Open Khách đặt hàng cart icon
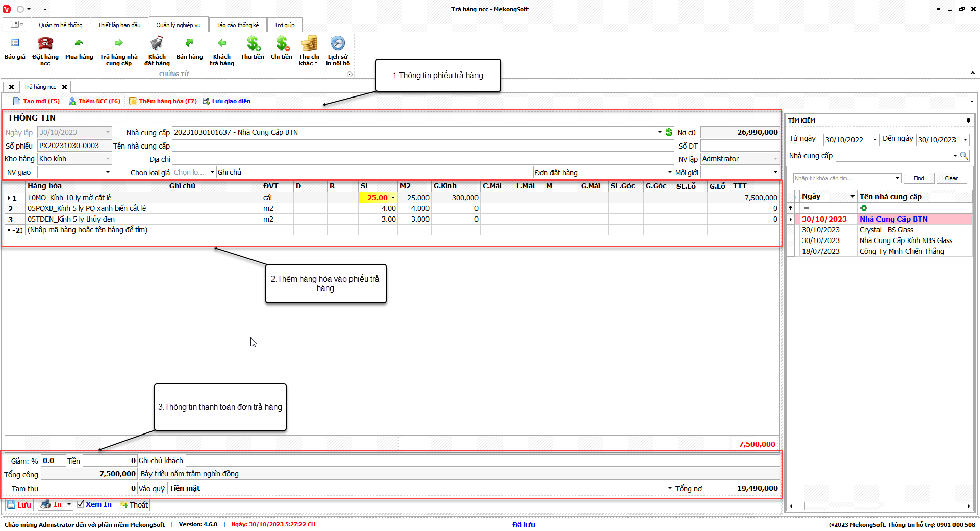Image resolution: width=980 pixels, height=531 pixels. pyautogui.click(x=157, y=51)
